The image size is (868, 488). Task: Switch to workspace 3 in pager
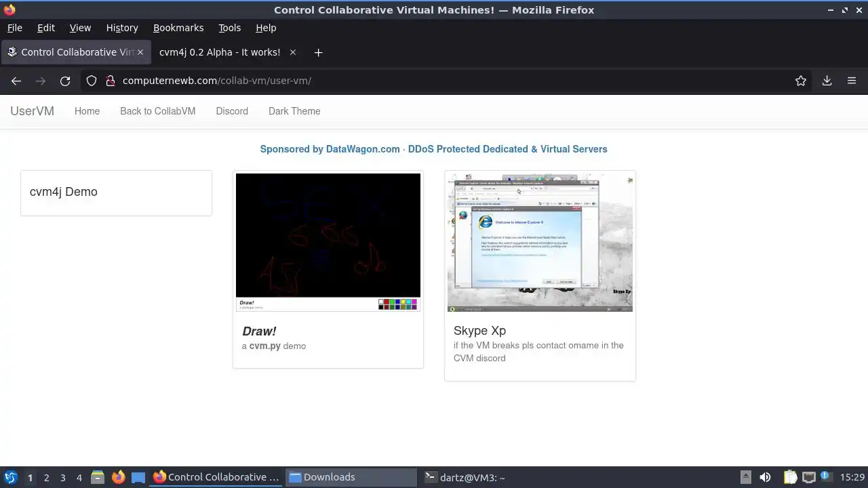(x=62, y=478)
